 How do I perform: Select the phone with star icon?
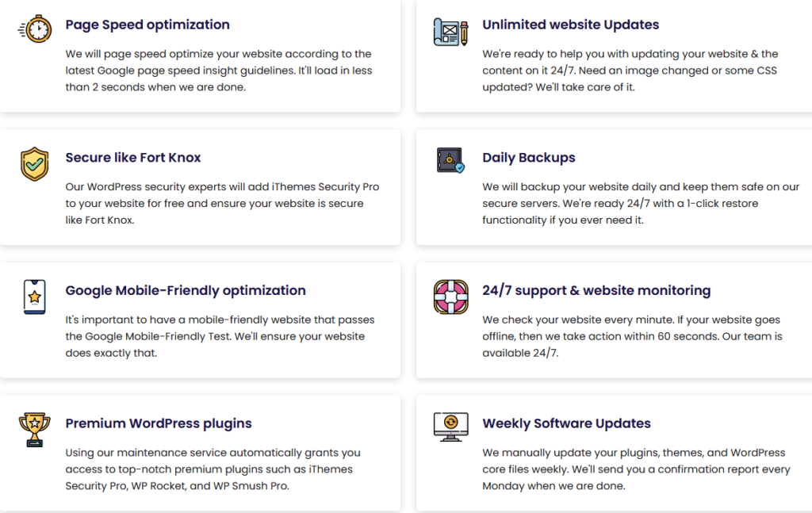pyautogui.click(x=35, y=297)
